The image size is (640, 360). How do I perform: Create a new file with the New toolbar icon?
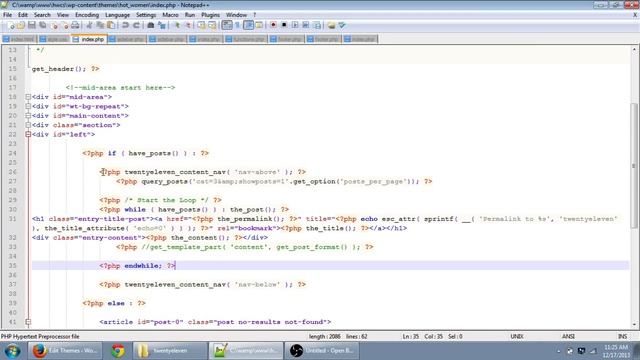click(x=10, y=25)
